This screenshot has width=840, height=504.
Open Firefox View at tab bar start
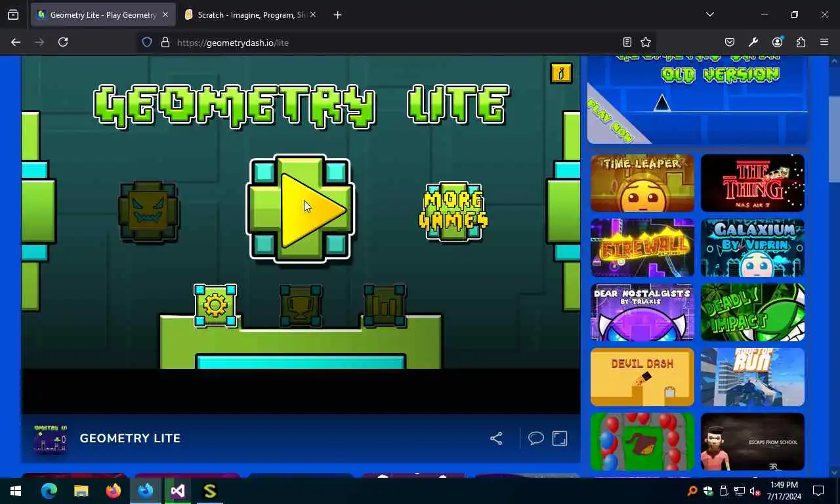[13, 14]
